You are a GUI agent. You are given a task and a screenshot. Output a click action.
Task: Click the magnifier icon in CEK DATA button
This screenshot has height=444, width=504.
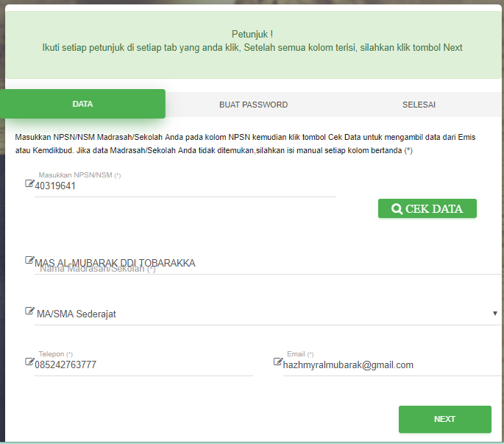point(397,209)
